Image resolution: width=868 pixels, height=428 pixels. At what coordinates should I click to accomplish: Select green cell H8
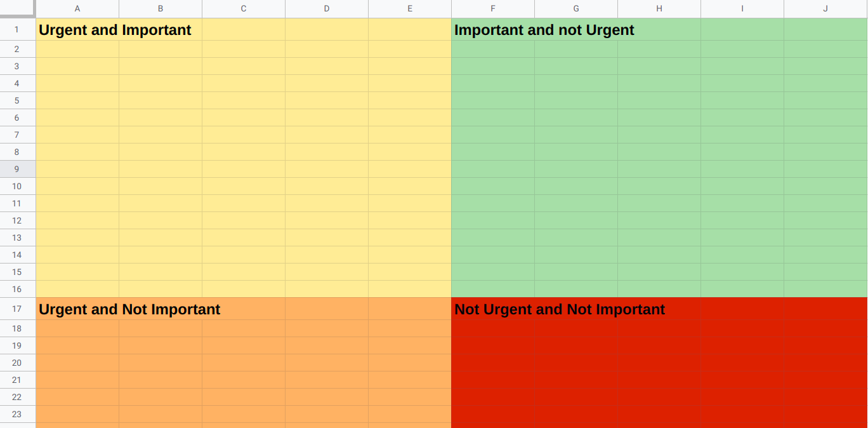coord(659,152)
